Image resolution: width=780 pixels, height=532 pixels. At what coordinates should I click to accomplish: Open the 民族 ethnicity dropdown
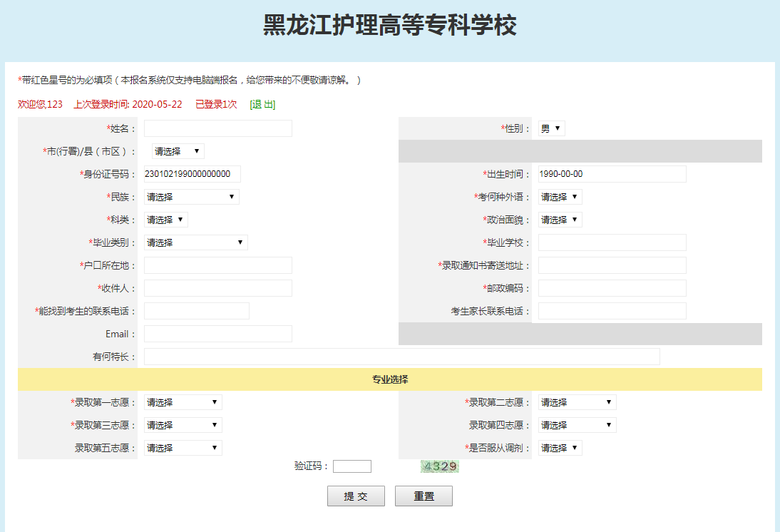click(191, 197)
